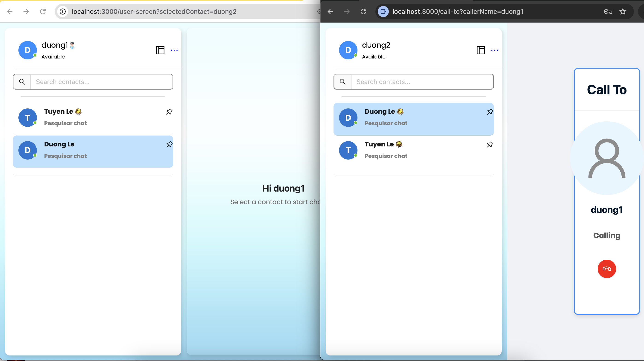Image resolution: width=644 pixels, height=361 pixels.
Task: Open duong1's three-dot options menu
Action: click(174, 50)
